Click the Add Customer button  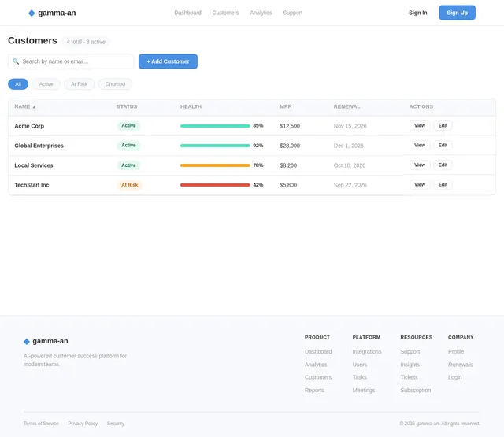(168, 61)
